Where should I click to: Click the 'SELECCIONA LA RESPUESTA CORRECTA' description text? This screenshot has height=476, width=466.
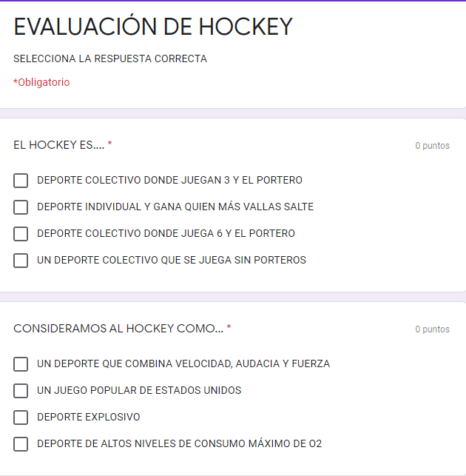(x=110, y=58)
